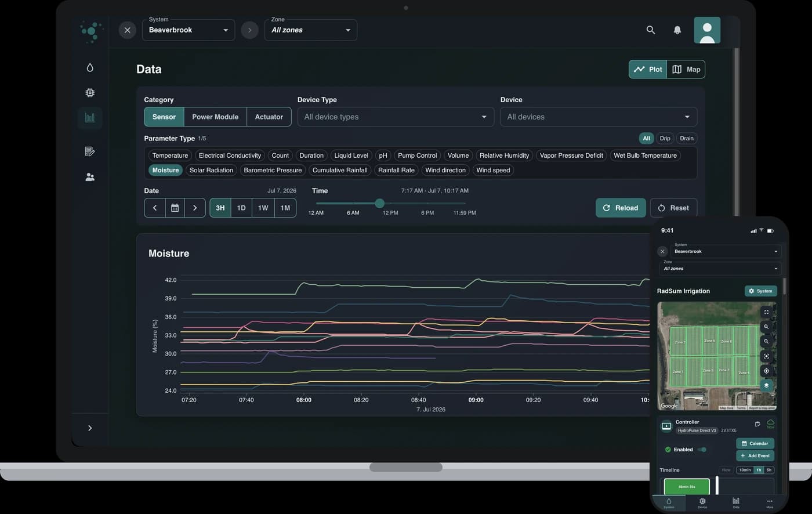
Task: Toggle the pH parameter chip
Action: click(x=383, y=155)
